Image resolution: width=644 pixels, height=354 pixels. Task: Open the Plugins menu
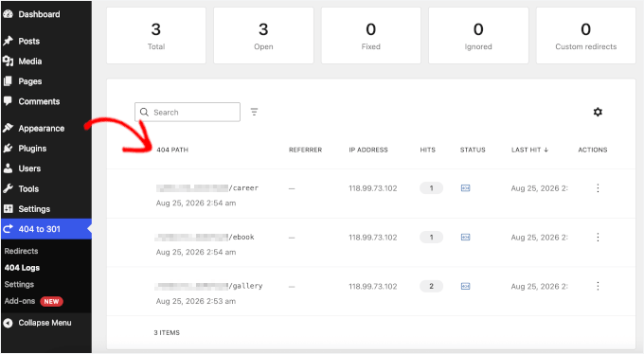tap(32, 149)
